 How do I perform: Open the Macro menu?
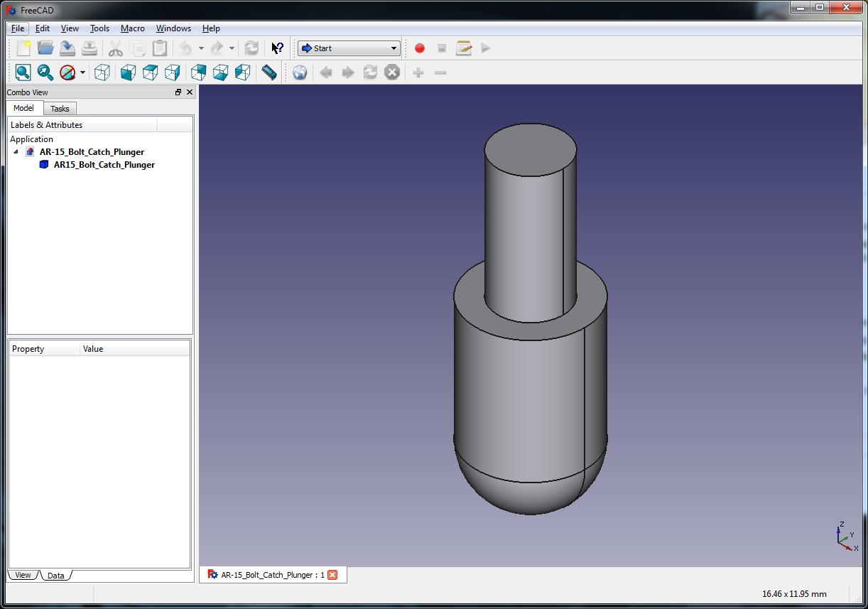133,28
